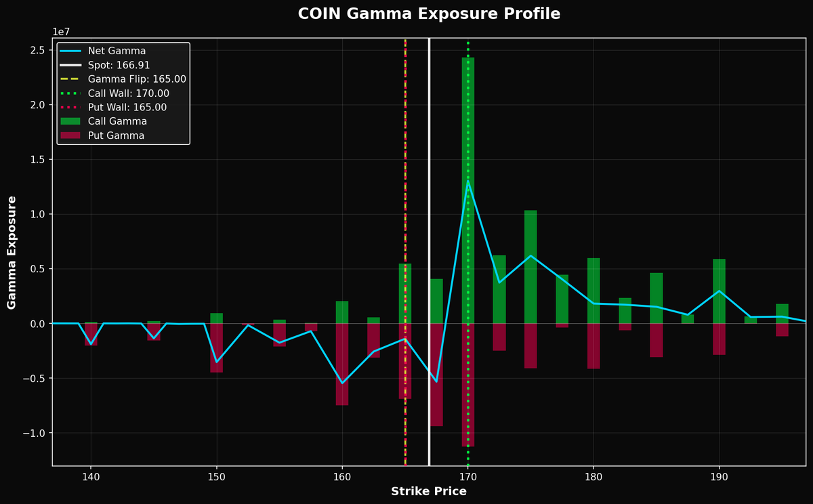Click the yellow dashed Gamma Flip legend sample
Screen dimensions: 813x504
(x=70, y=79)
